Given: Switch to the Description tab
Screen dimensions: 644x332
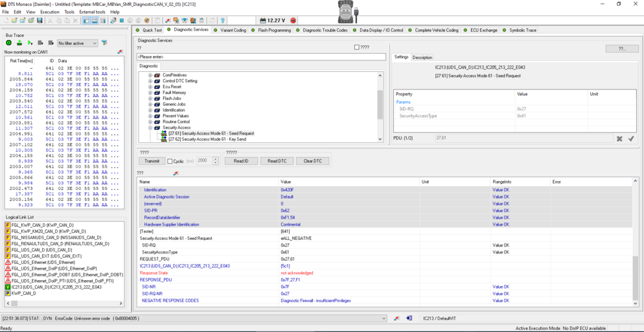Looking at the screenshot, I should click(422, 58).
